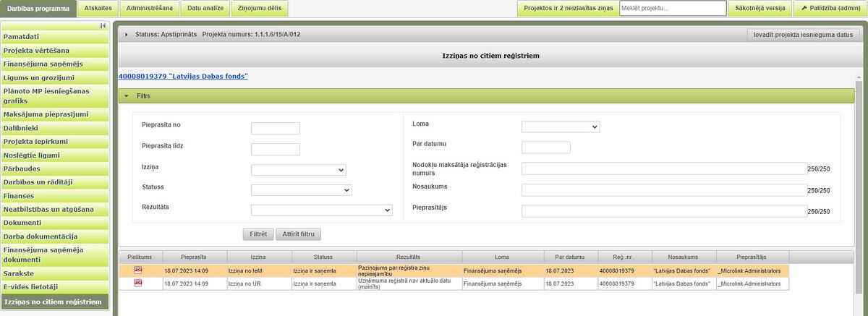Open PDF attachment in Izziņa no UR row
Screen dimensions: 868x316
click(x=138, y=283)
